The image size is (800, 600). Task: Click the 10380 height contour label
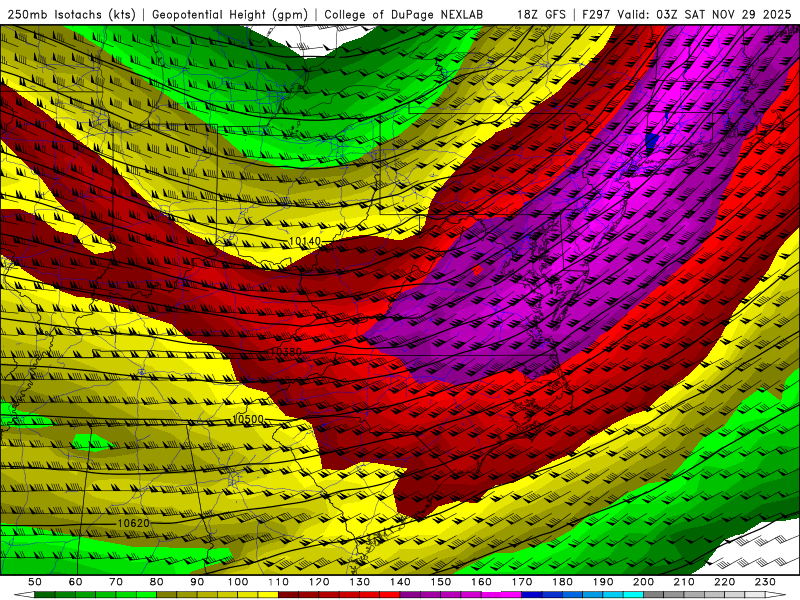pyautogui.click(x=286, y=352)
